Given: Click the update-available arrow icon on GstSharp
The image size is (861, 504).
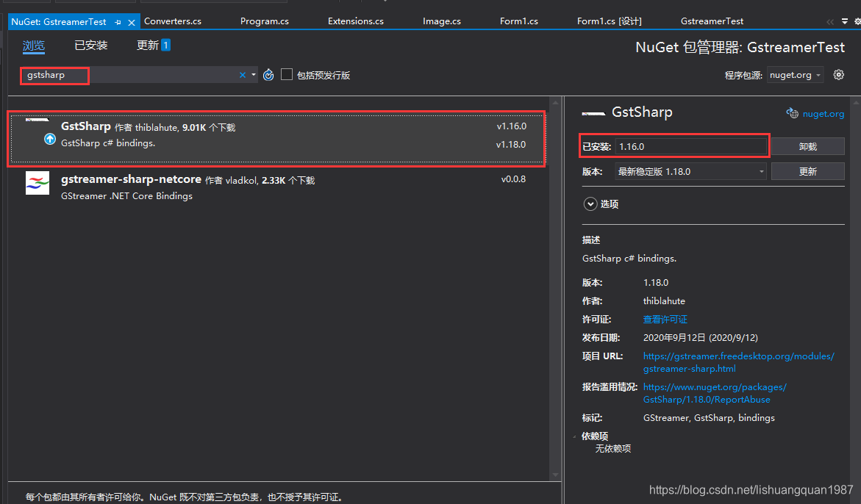Looking at the screenshot, I should tap(50, 139).
